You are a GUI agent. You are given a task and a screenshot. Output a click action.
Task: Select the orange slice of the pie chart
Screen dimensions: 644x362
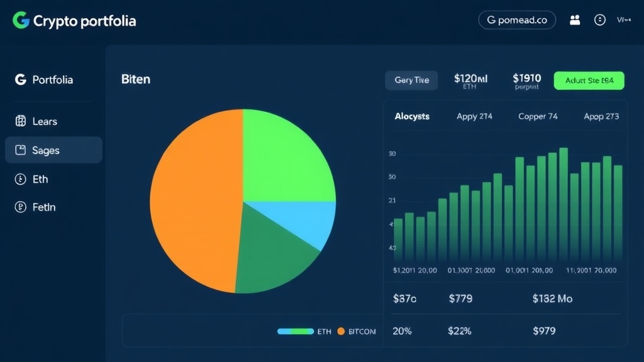[x=195, y=201]
